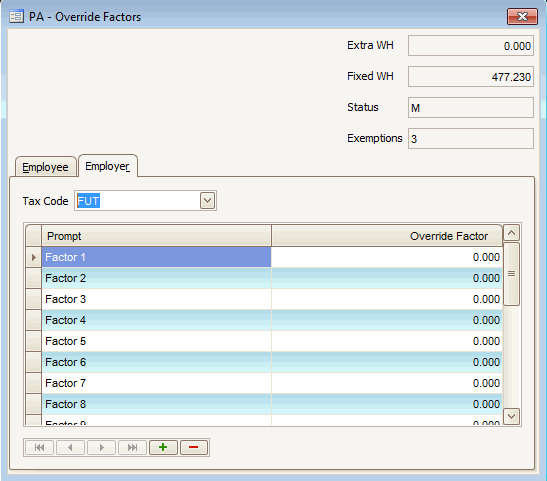Select the Employer tab
This screenshot has height=481, width=547.
pos(107,166)
